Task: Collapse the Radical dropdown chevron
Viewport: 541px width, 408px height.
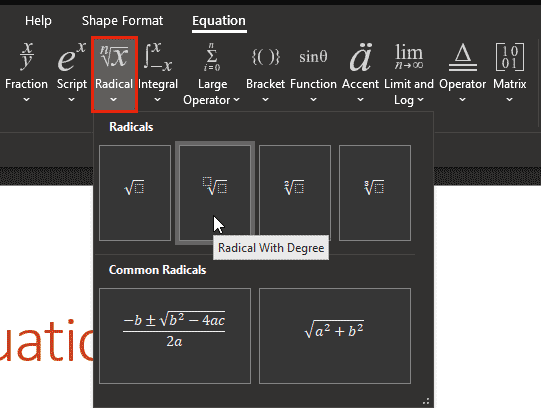Action: (114, 100)
